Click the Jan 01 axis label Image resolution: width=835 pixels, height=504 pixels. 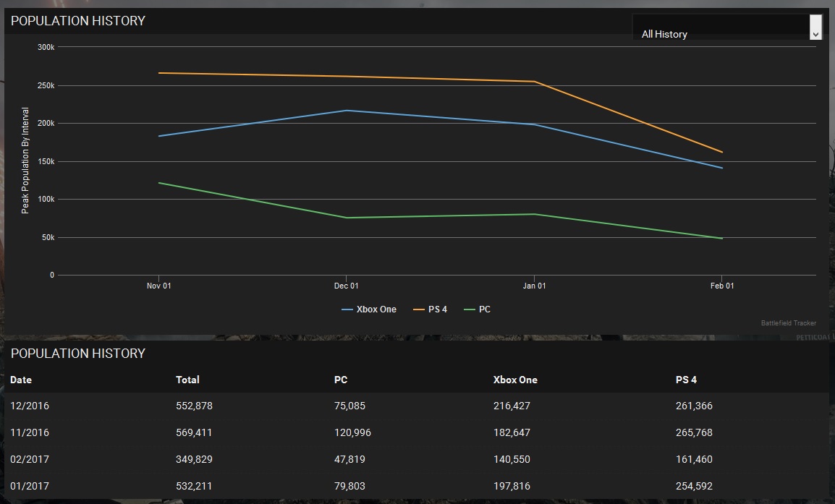click(534, 286)
